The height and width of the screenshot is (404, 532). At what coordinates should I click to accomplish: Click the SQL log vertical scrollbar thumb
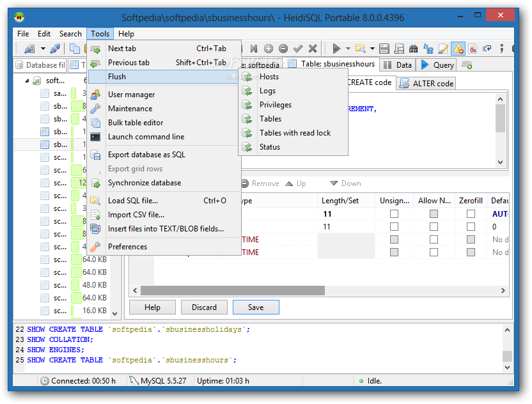(x=507, y=357)
